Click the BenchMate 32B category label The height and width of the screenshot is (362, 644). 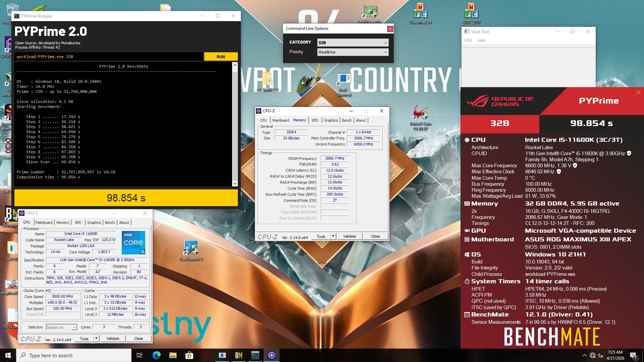pos(500,123)
